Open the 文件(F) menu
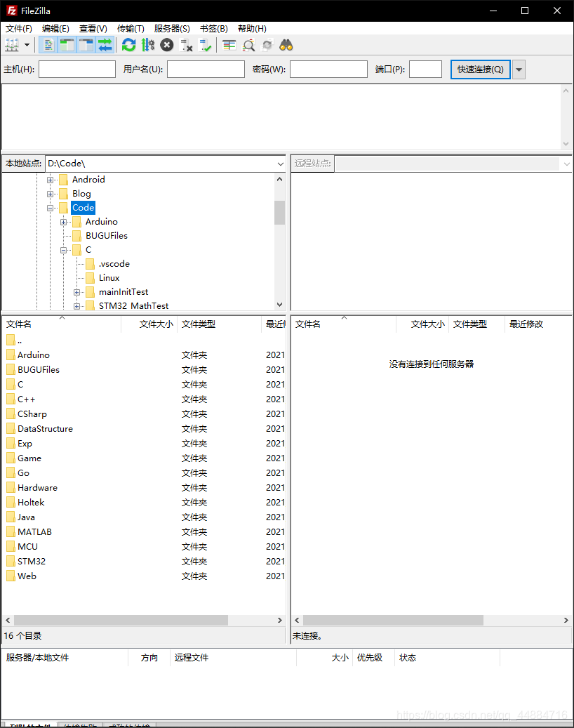 (19, 28)
